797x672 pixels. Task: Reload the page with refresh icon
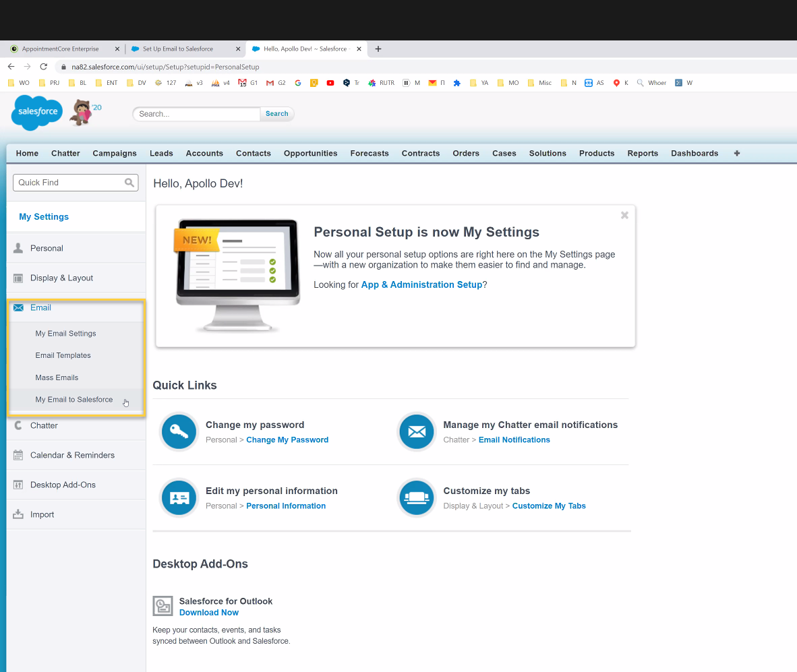[x=44, y=67]
